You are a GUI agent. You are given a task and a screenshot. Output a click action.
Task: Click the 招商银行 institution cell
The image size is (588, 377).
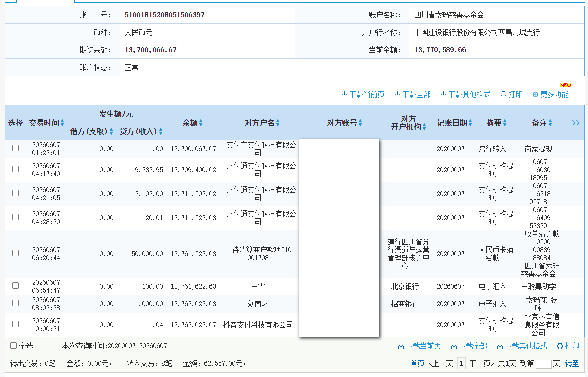[405, 304]
